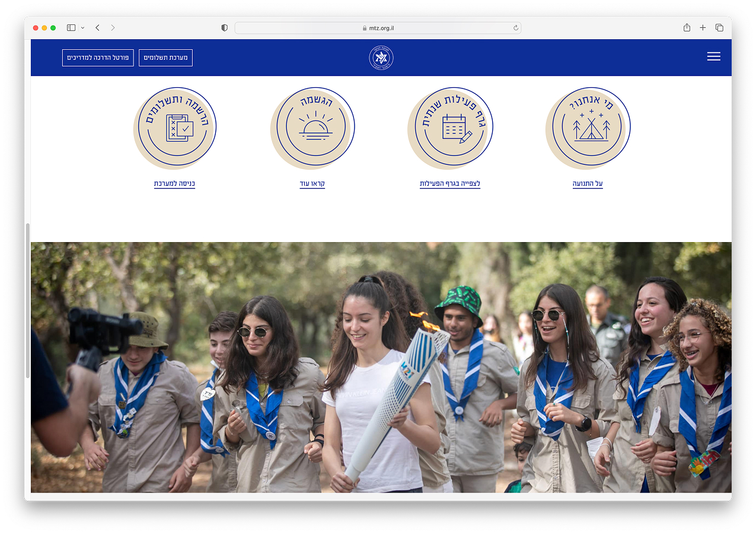Reload the page
Screen dimensions: 756x534
point(516,28)
